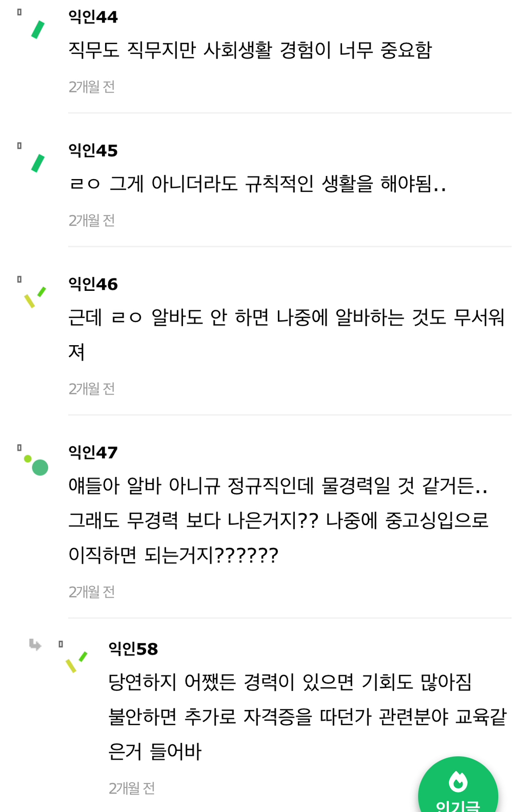Select the username 익인45
525x812 pixels.
(91, 150)
